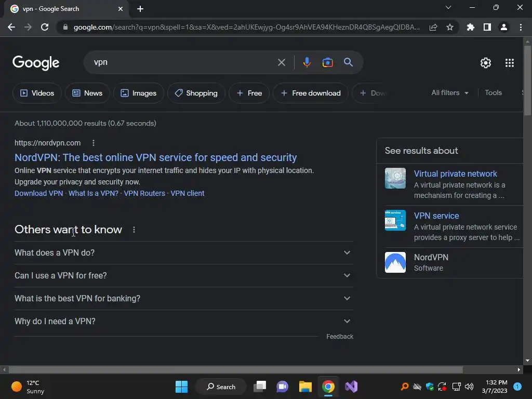The height and width of the screenshot is (399, 532).
Task: Filter results by Videos
Action: [37, 93]
